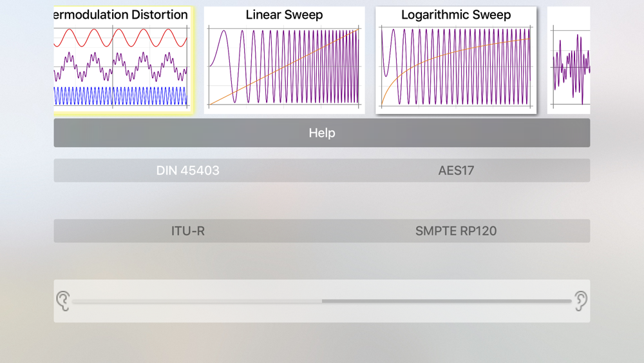Click the orange diagonal line in Linear Sweep
Image resolution: width=644 pixels, height=363 pixels.
(284, 66)
